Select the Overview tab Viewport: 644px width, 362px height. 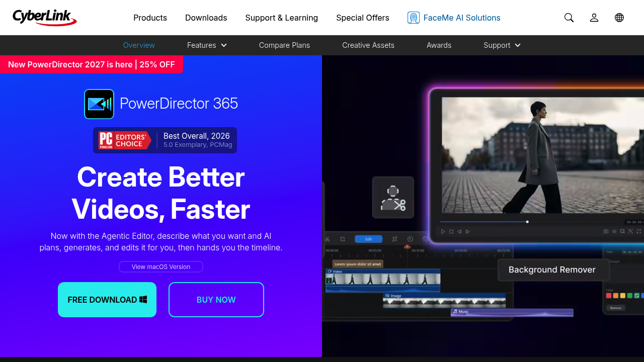(x=139, y=45)
